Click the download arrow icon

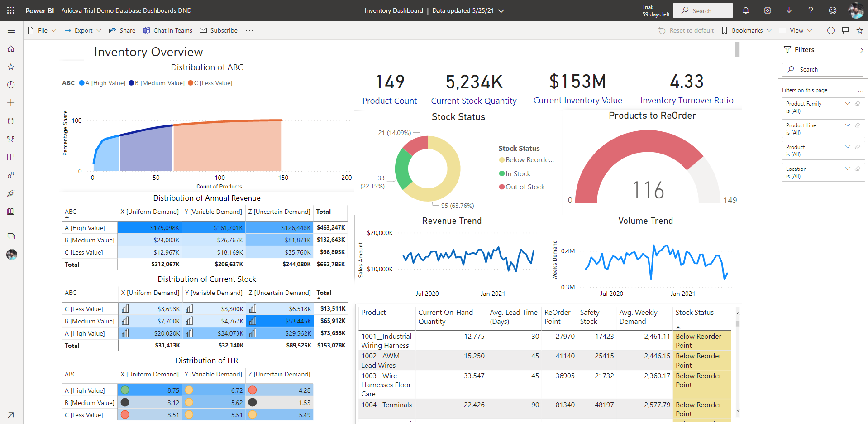[x=789, y=10]
